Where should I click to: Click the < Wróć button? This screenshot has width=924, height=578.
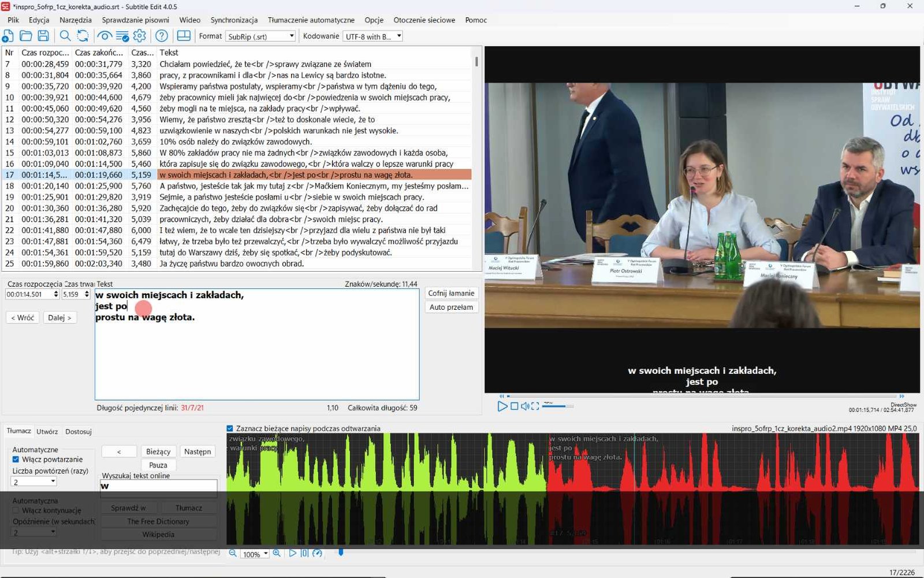click(x=23, y=317)
